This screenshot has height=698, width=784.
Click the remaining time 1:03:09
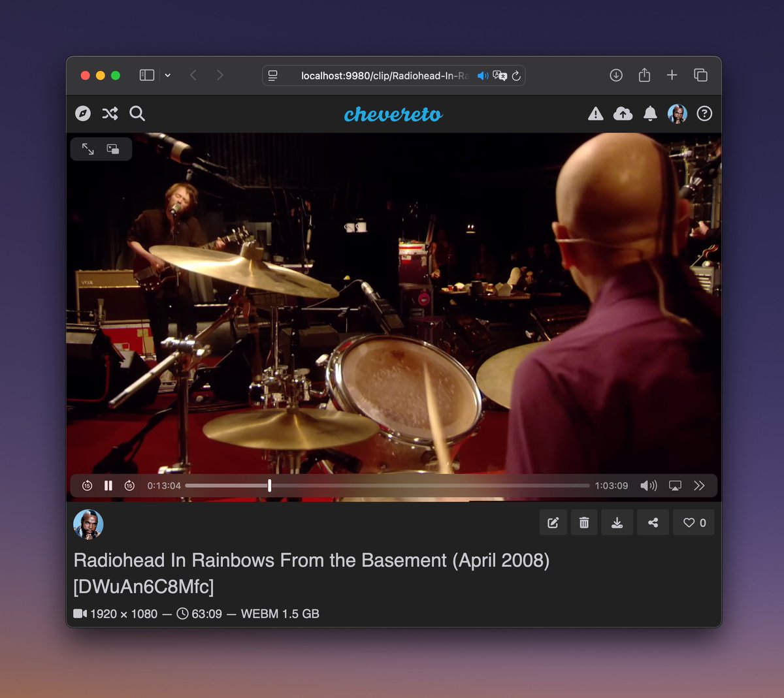pos(612,486)
